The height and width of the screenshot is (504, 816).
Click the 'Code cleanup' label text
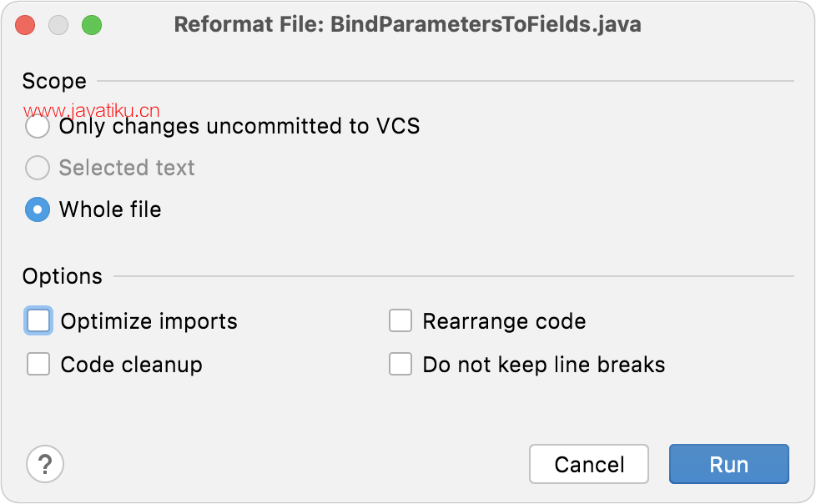[132, 365]
